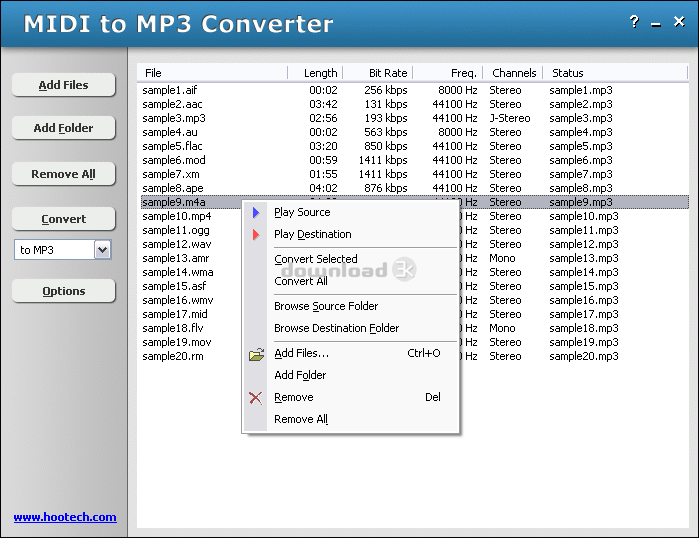Image resolution: width=699 pixels, height=538 pixels.
Task: Select Browse Source Folder menu entry
Action: (x=326, y=306)
